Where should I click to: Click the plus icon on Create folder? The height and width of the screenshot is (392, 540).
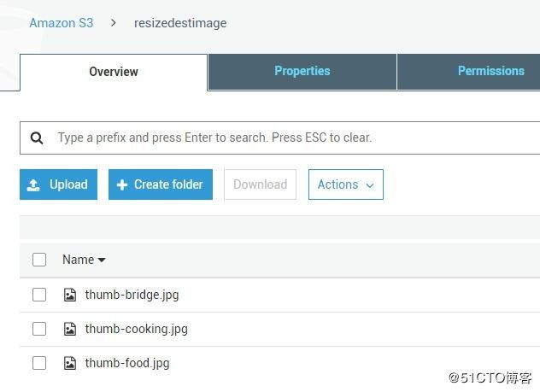[122, 184]
